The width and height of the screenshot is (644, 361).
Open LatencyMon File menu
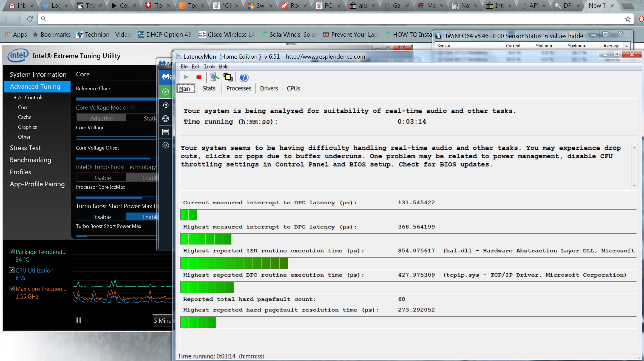click(x=184, y=67)
